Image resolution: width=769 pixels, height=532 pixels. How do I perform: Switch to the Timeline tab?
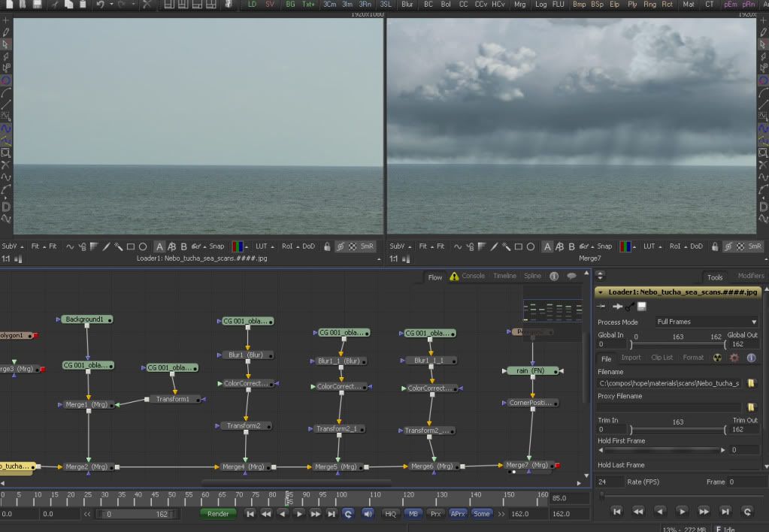click(504, 277)
